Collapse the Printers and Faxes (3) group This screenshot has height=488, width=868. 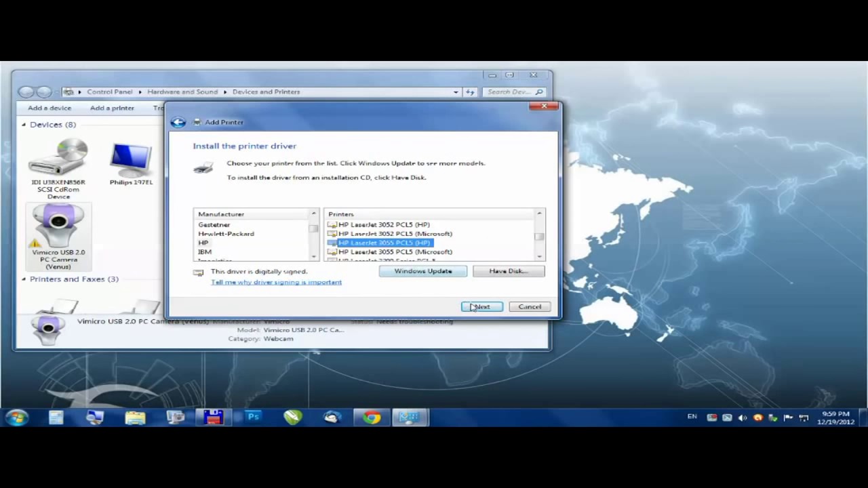click(24, 279)
